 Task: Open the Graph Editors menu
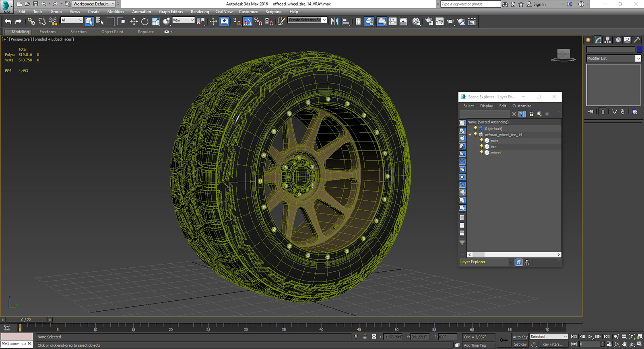pyautogui.click(x=171, y=12)
